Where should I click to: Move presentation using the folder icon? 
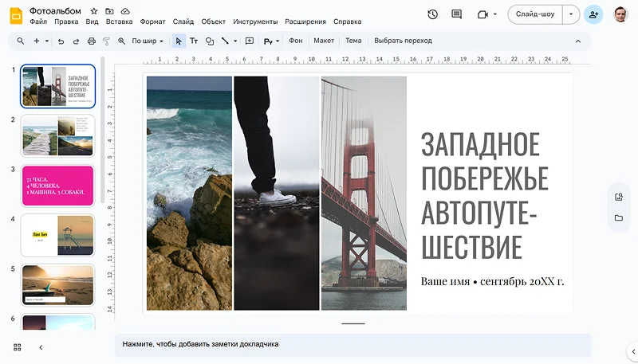[x=109, y=11]
